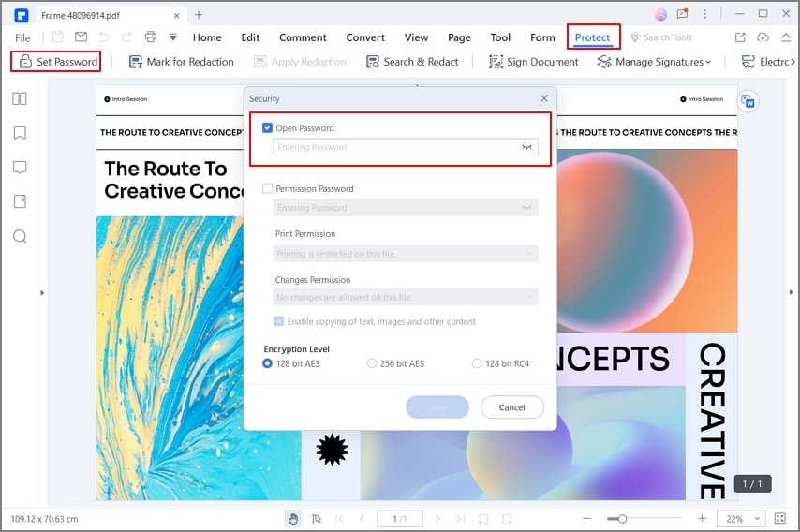Image resolution: width=800 pixels, height=532 pixels.
Task: Go to next page arrow
Action: click(437, 519)
